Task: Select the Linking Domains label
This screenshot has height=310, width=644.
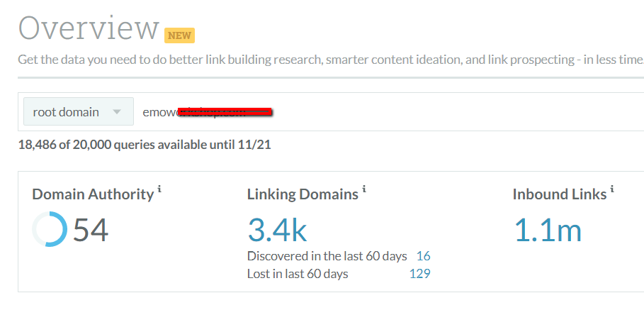Action: click(303, 194)
